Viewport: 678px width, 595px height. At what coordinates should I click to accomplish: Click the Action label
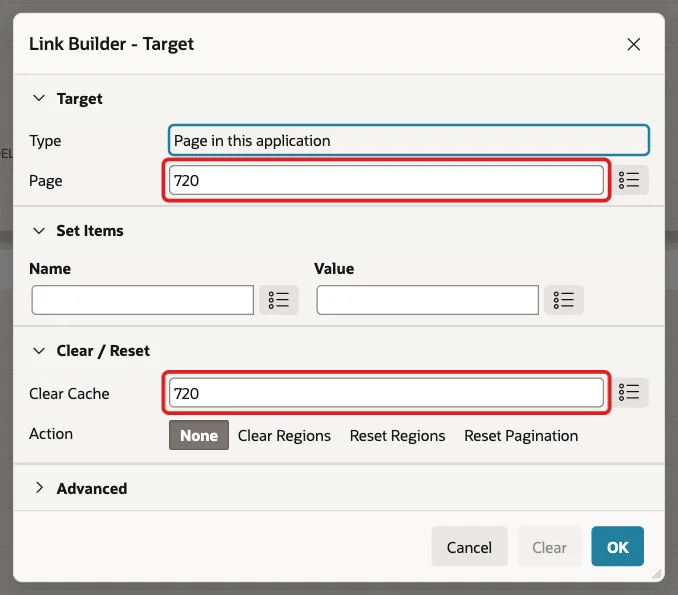coord(51,434)
